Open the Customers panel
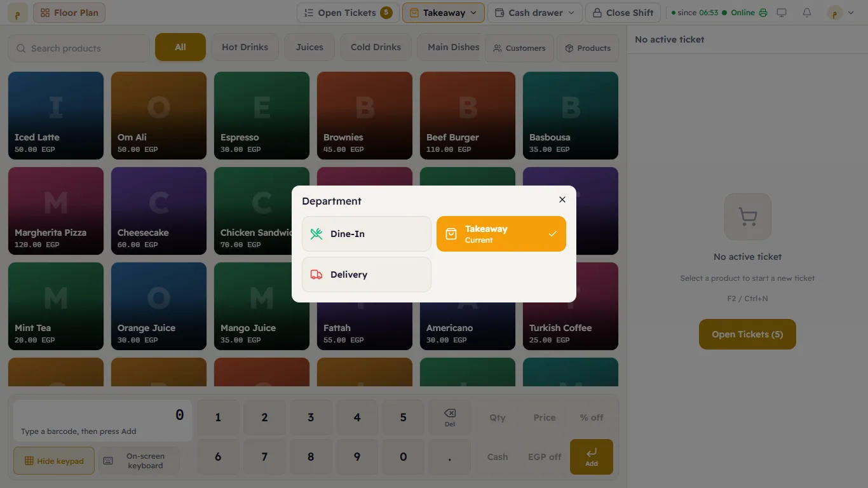The image size is (868, 488). coord(519,48)
